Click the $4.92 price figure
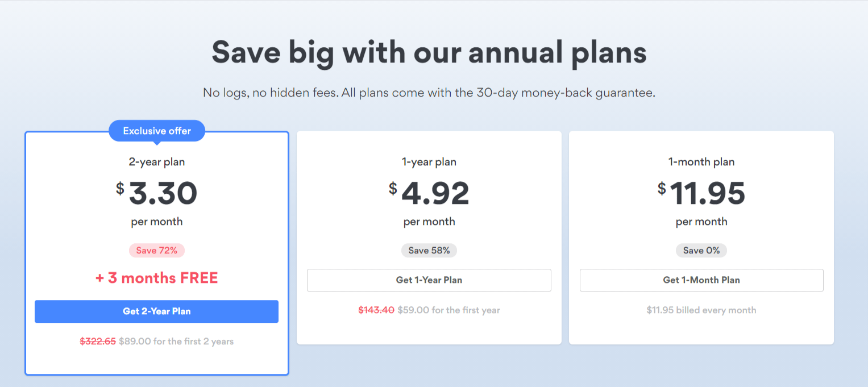868x387 pixels. [429, 193]
